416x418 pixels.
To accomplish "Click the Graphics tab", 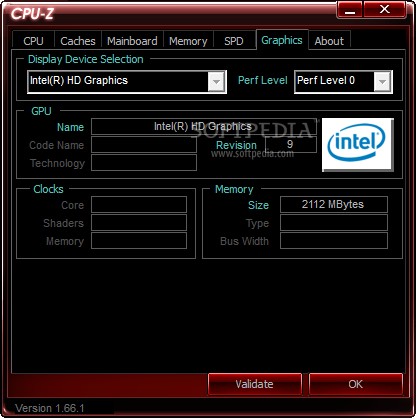I will click(282, 40).
